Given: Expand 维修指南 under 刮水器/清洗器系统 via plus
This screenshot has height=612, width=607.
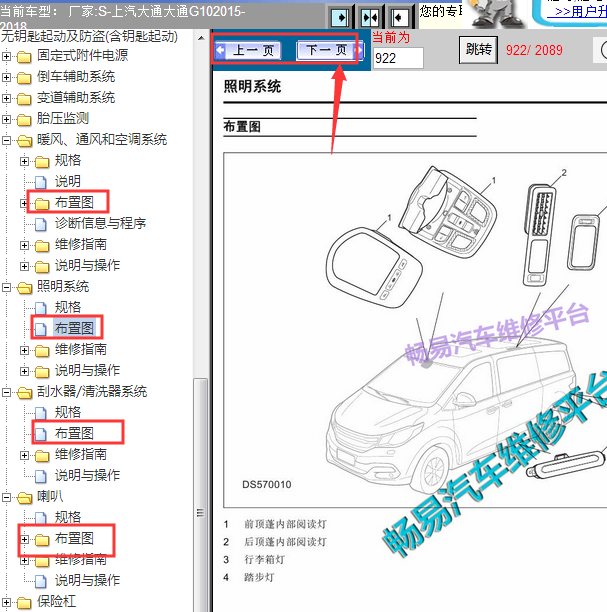Looking at the screenshot, I should pos(24,455).
